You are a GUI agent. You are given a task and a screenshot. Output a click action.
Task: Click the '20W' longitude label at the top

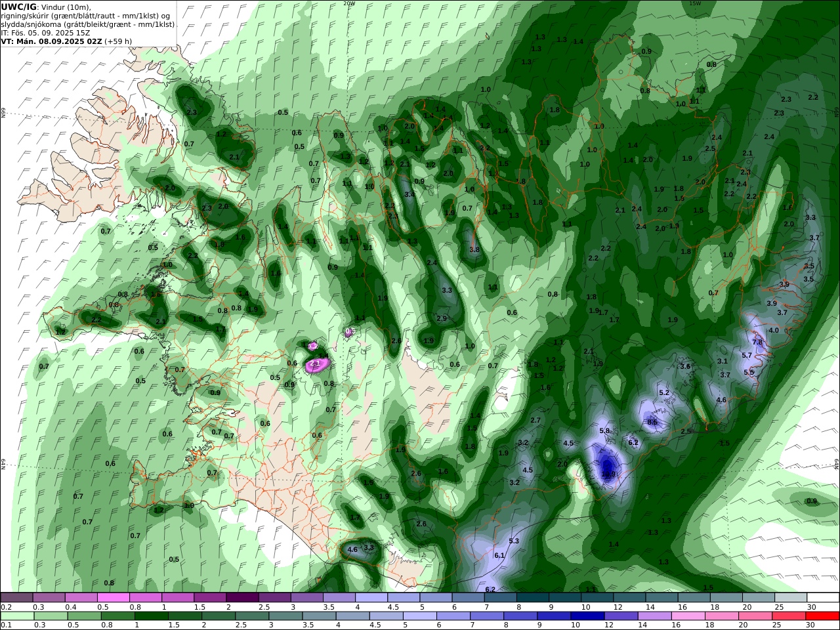point(349,3)
